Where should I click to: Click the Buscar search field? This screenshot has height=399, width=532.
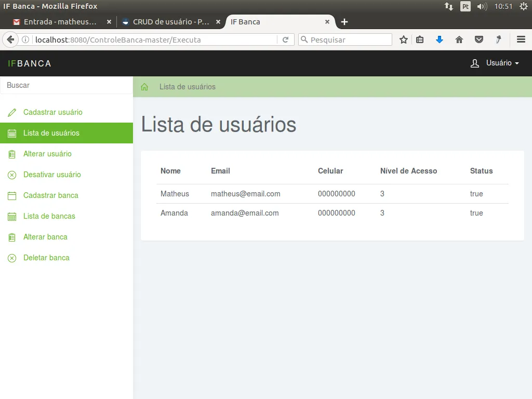click(x=66, y=85)
